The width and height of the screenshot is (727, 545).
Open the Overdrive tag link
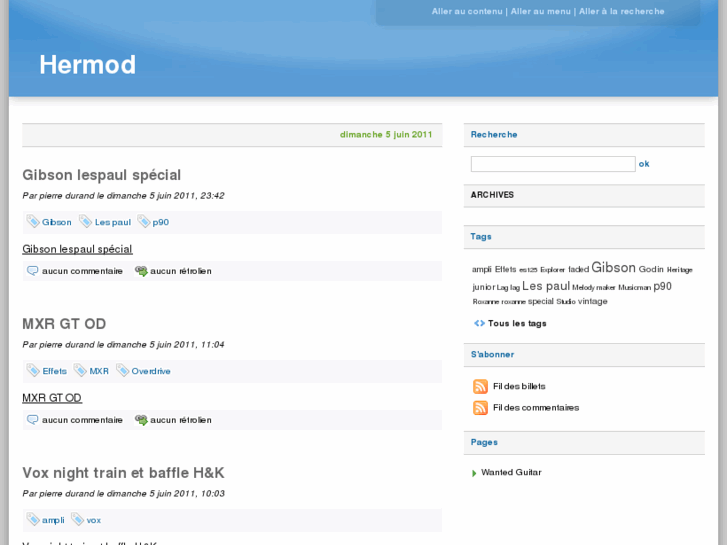point(151,371)
